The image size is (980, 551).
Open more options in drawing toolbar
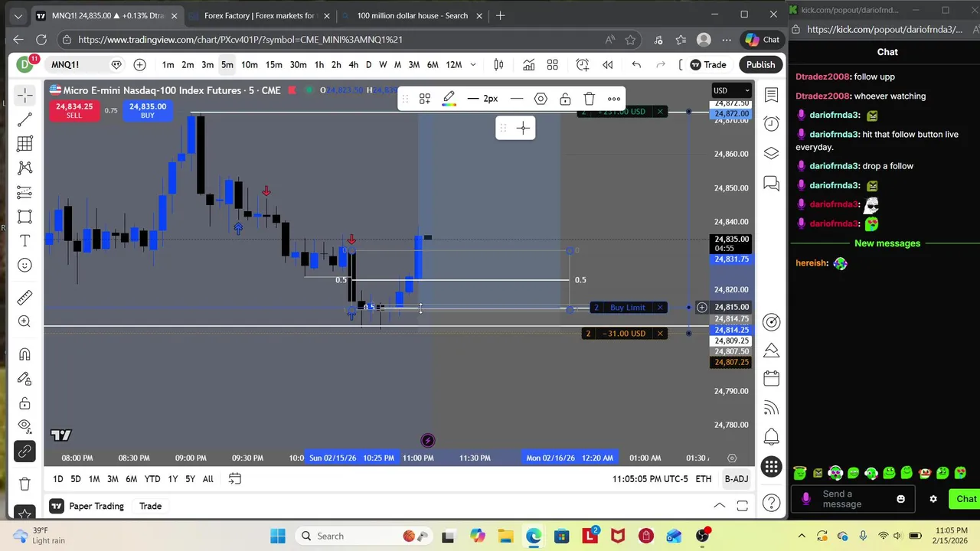614,99
